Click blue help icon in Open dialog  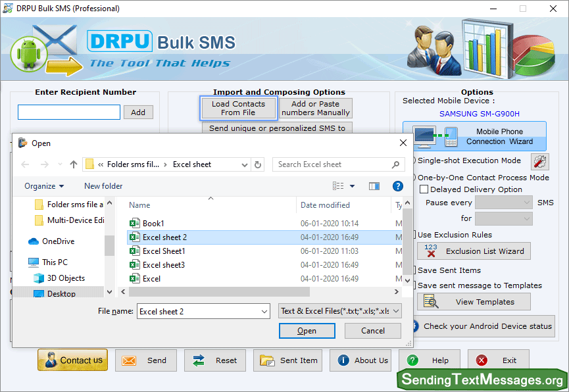coord(398,186)
